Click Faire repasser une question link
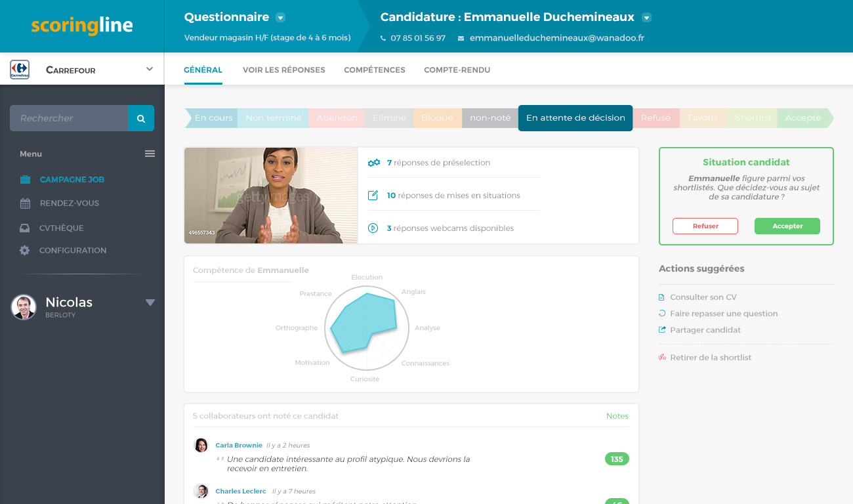Screen dimensions: 853x504 tap(724, 314)
